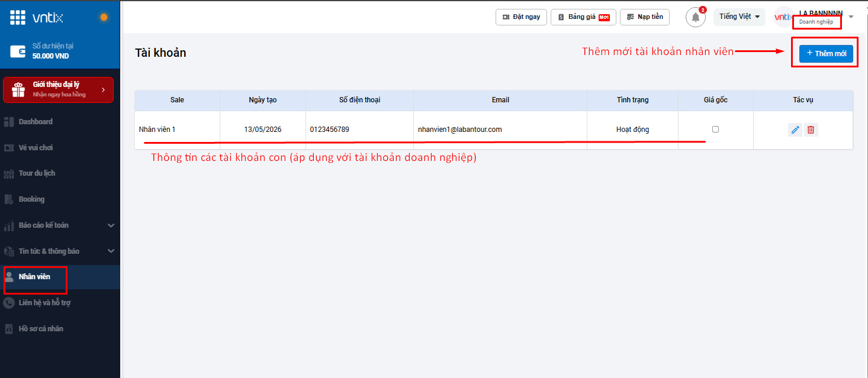The height and width of the screenshot is (378, 868).
Task: Click the email nhanvien1@labantour.com
Action: (460, 130)
